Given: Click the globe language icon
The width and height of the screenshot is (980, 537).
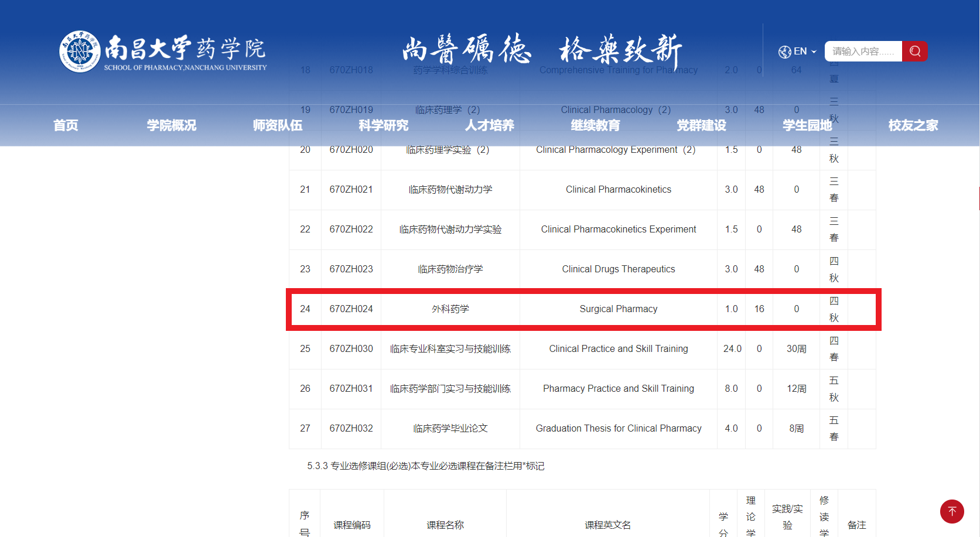Looking at the screenshot, I should tap(784, 52).
